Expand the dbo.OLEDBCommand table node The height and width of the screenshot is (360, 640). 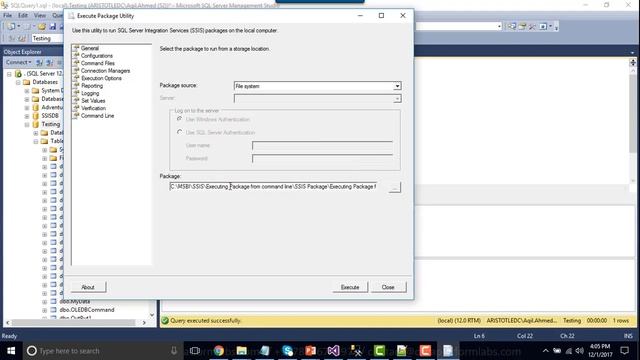[x=44, y=310]
